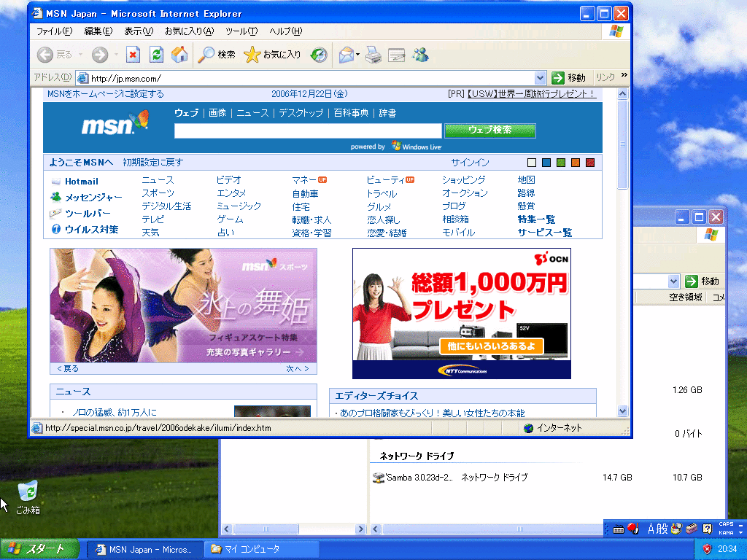747x560 pixels.
Task: Click the Edit page toolbar icon
Action: click(396, 55)
